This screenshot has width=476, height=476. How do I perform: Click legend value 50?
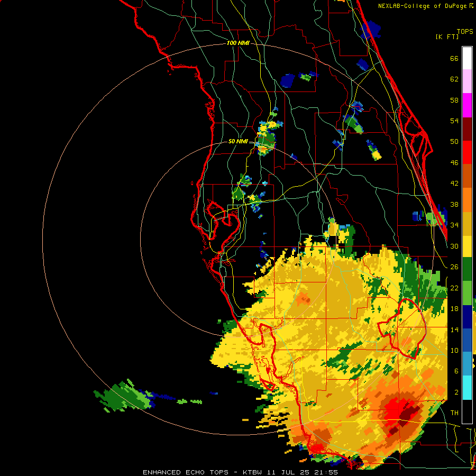[454, 142]
